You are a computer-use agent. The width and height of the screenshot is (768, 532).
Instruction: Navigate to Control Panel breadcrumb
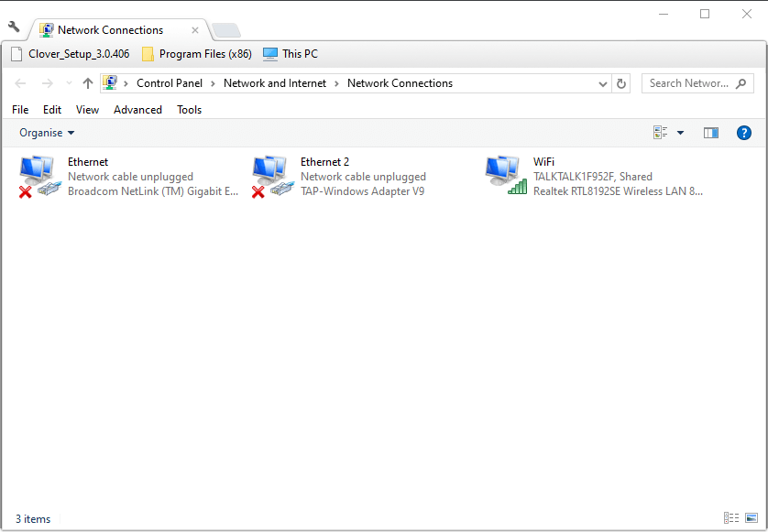click(x=170, y=83)
